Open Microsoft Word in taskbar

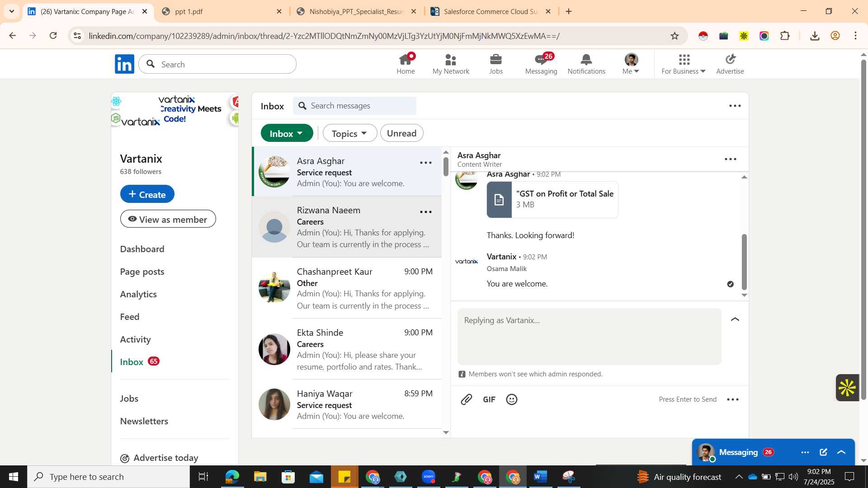click(541, 477)
